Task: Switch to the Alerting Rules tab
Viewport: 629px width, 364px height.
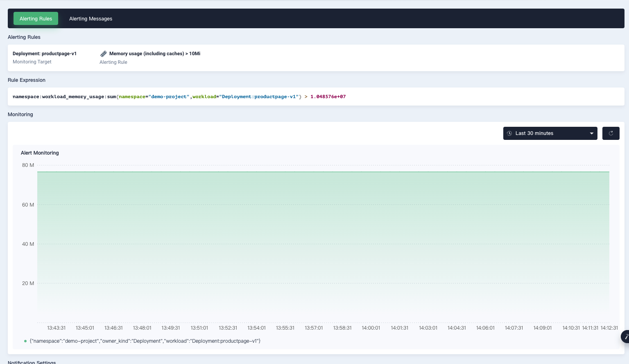Action: coord(36,18)
